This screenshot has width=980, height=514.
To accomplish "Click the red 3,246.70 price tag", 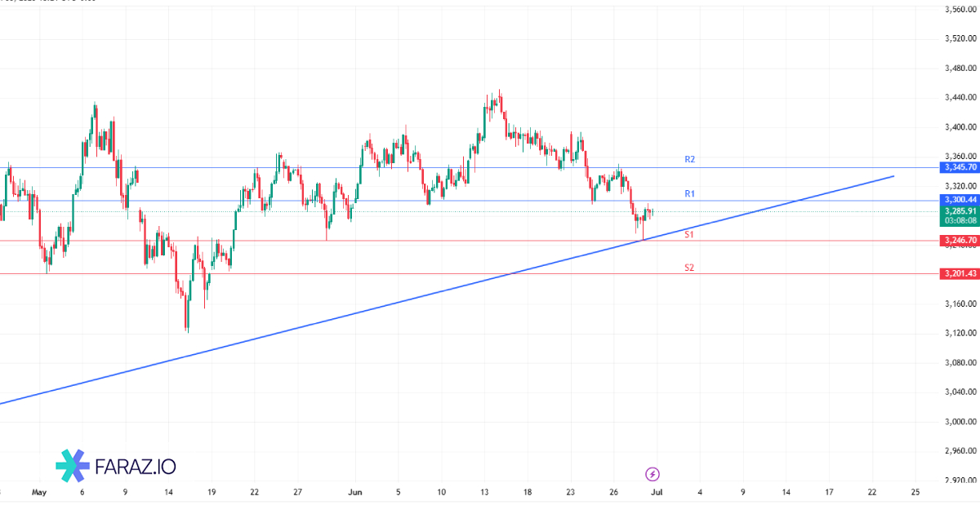I will tap(960, 241).
